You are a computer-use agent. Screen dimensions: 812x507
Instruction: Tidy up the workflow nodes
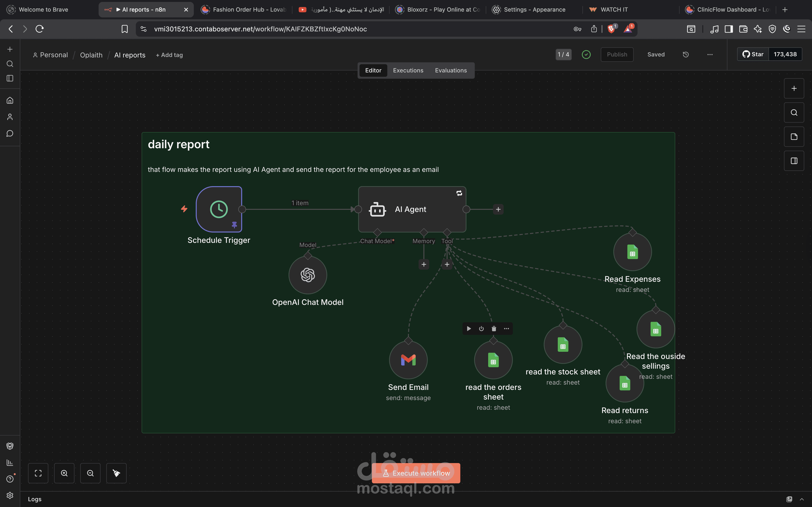[x=116, y=473]
